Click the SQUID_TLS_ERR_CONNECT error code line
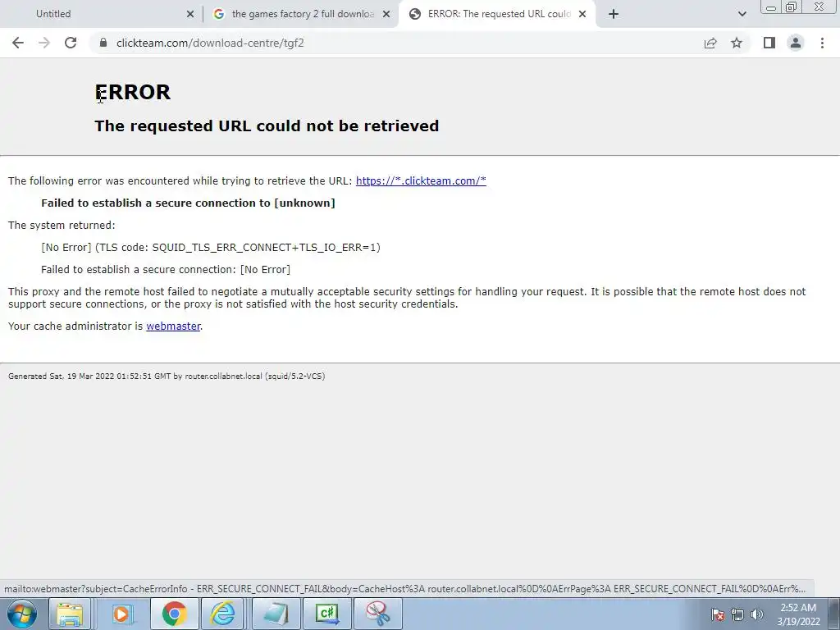The height and width of the screenshot is (630, 840). [211, 248]
